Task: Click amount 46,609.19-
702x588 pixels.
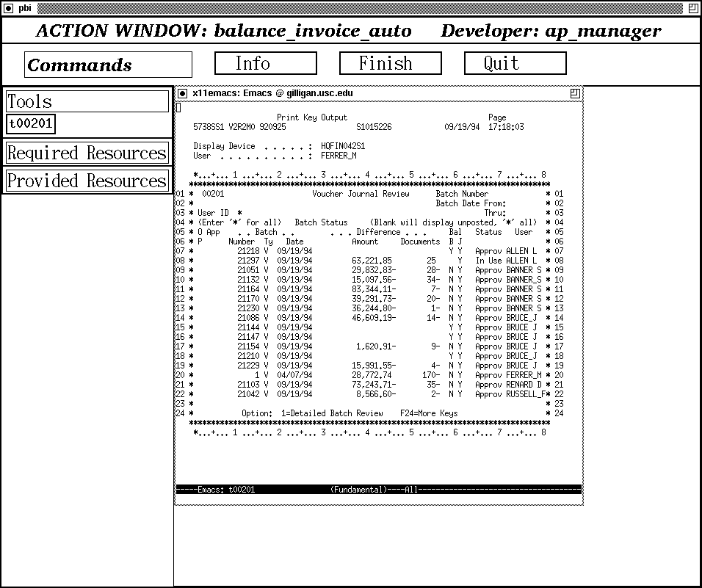Action: click(374, 318)
